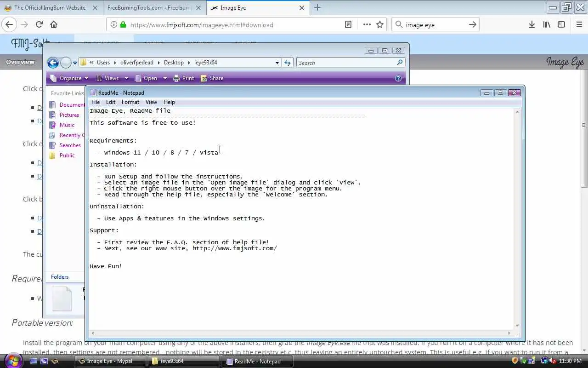Screen dimensions: 588x368
Task: Open Explorer recent pages dropdown arrow
Action: (x=75, y=63)
